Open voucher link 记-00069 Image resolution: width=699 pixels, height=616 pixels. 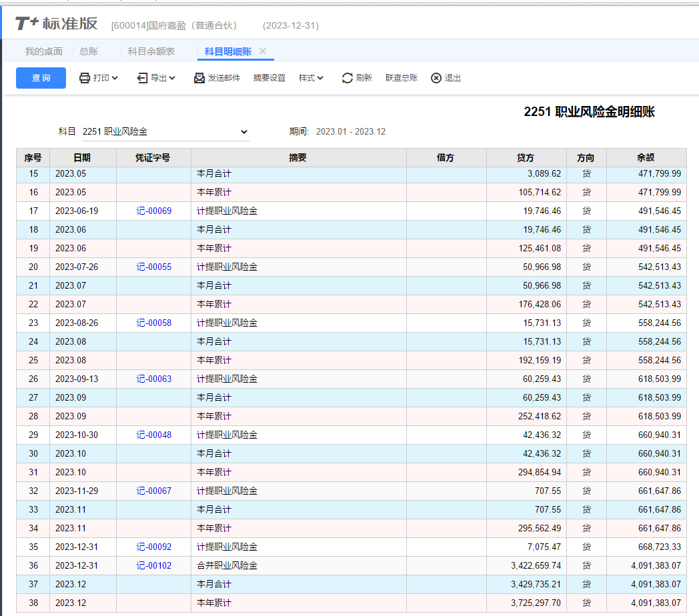pos(154,211)
